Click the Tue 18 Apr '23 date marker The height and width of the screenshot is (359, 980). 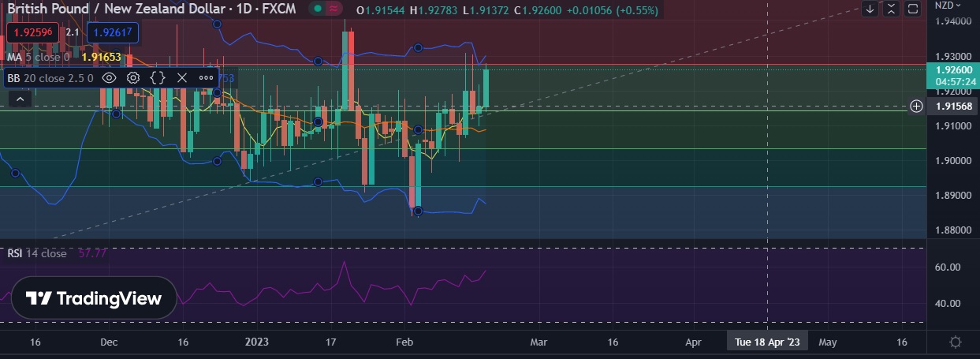pos(766,342)
